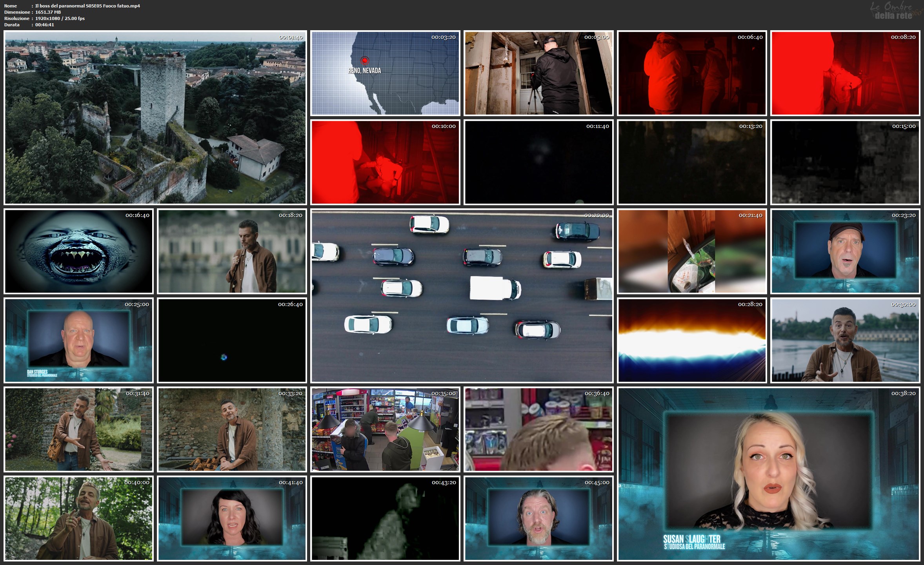Open the man in cap interview frame at 00:23:20

(845, 251)
